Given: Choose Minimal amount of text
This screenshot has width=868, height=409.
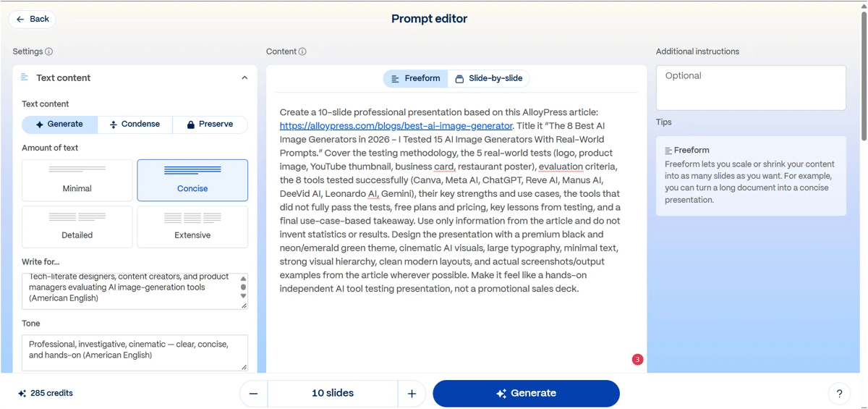Looking at the screenshot, I should 77,180.
